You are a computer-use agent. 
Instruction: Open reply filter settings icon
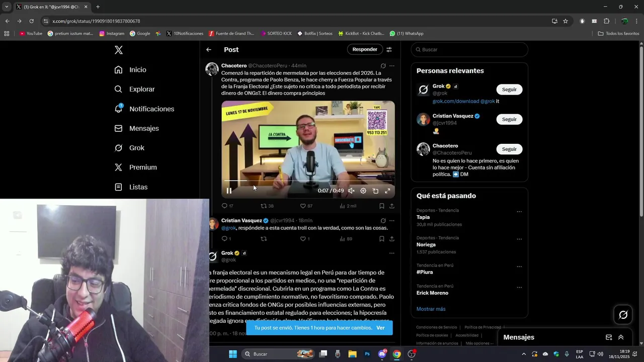tap(389, 49)
